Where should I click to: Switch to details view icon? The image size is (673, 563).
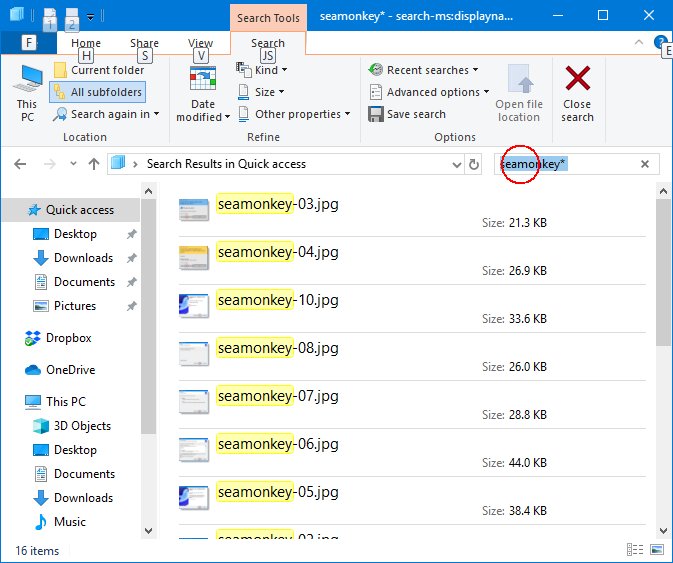(635, 550)
